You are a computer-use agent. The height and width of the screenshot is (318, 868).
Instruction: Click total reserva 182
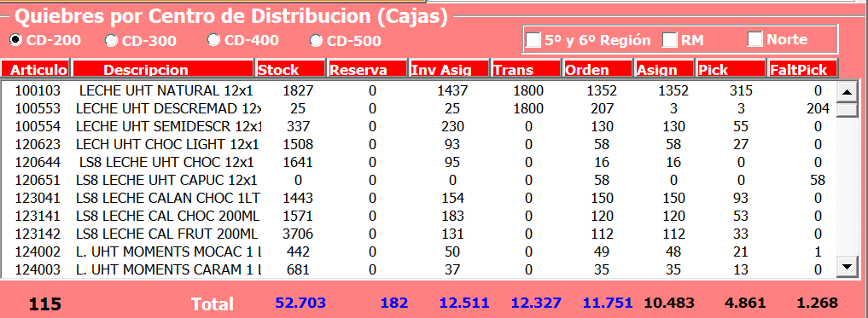pos(394,303)
